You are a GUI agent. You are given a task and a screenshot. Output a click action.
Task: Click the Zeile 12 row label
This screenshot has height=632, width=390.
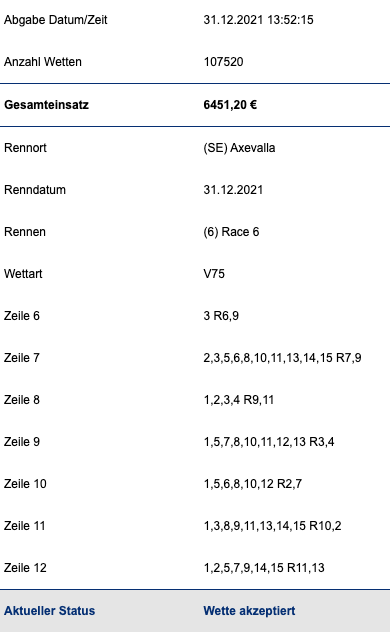25,568
